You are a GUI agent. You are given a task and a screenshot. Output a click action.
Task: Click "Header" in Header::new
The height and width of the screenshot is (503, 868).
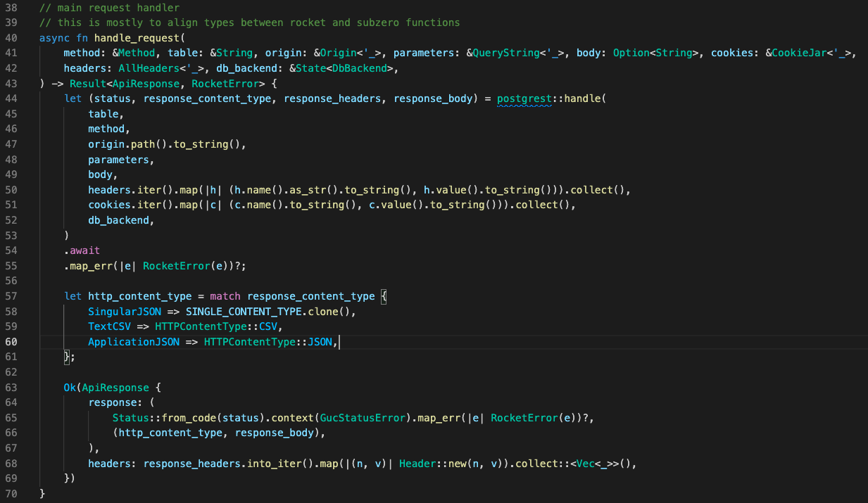(x=417, y=464)
